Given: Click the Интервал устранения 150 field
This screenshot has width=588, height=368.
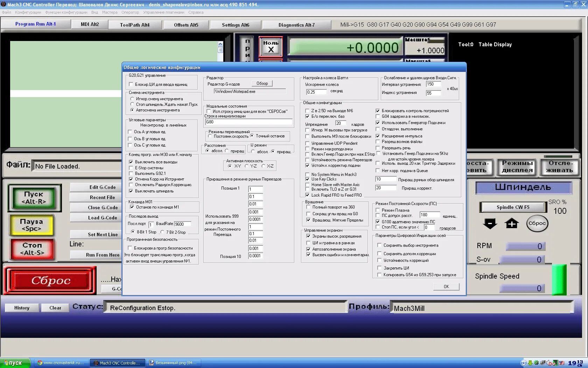Looking at the screenshot, I should pos(434,84).
